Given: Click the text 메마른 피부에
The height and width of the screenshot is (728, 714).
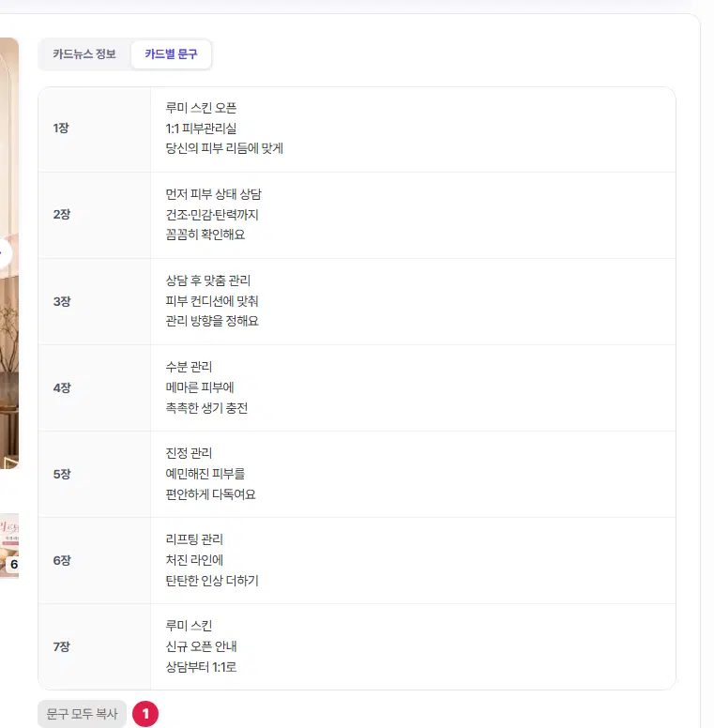Looking at the screenshot, I should pyautogui.click(x=200, y=387).
